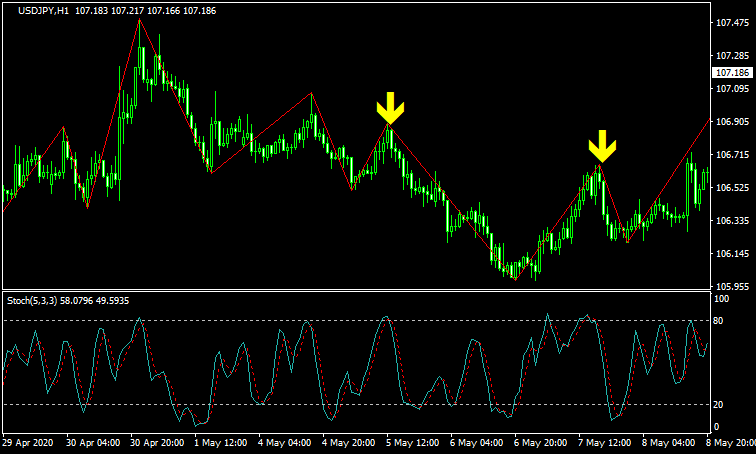Image resolution: width=756 pixels, height=454 pixels.
Task: Select the 107.166 low price value
Action: [163, 11]
